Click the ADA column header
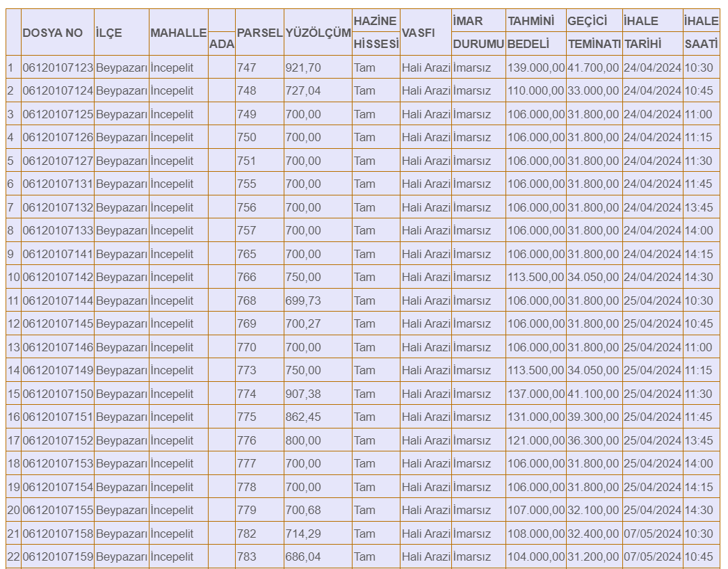The height and width of the screenshot is (569, 728). [x=222, y=44]
